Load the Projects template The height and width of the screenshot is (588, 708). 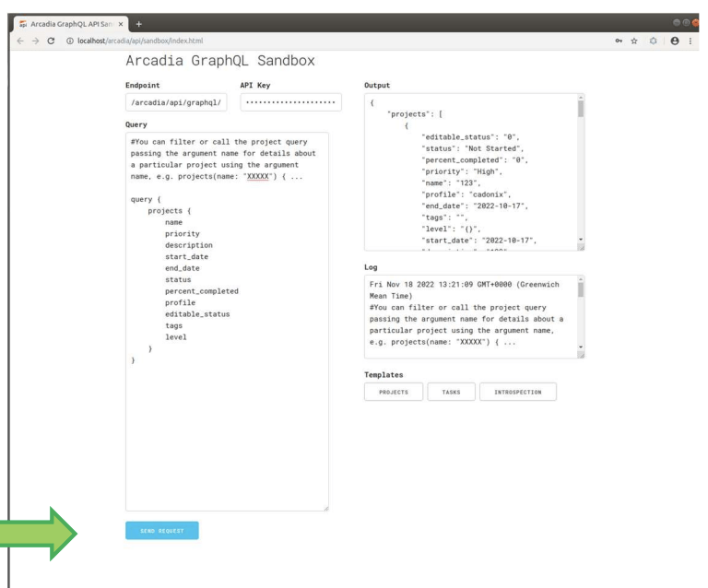point(394,391)
